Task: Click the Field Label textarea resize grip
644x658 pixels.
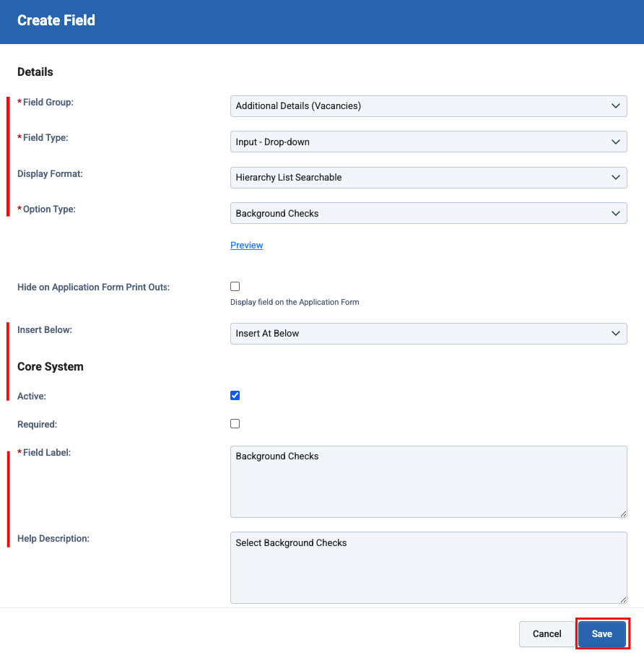Action: tap(622, 513)
